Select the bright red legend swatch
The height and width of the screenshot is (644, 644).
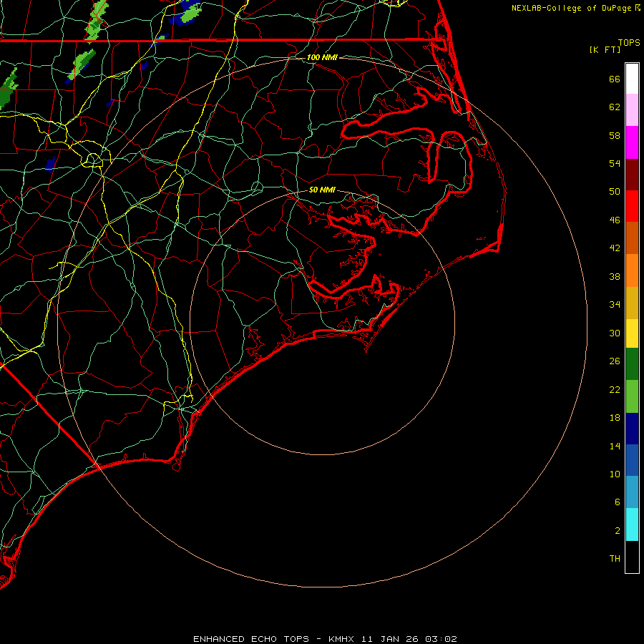pyautogui.click(x=632, y=205)
